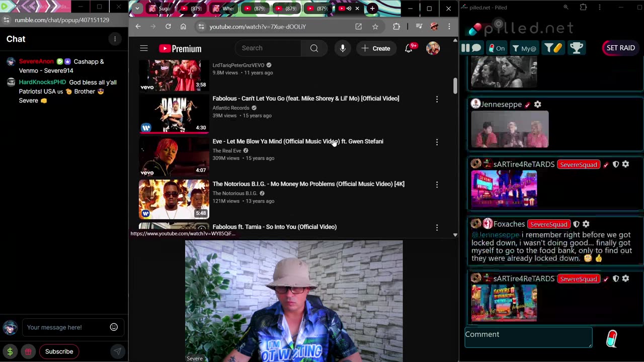Open more options for Fabolous So Into You
The width and height of the screenshot is (644, 362).
click(x=437, y=228)
